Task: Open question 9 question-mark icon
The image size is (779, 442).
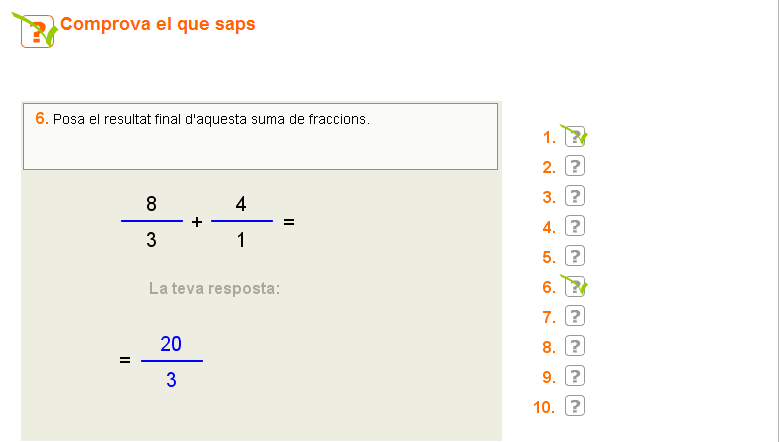Action: 575,377
